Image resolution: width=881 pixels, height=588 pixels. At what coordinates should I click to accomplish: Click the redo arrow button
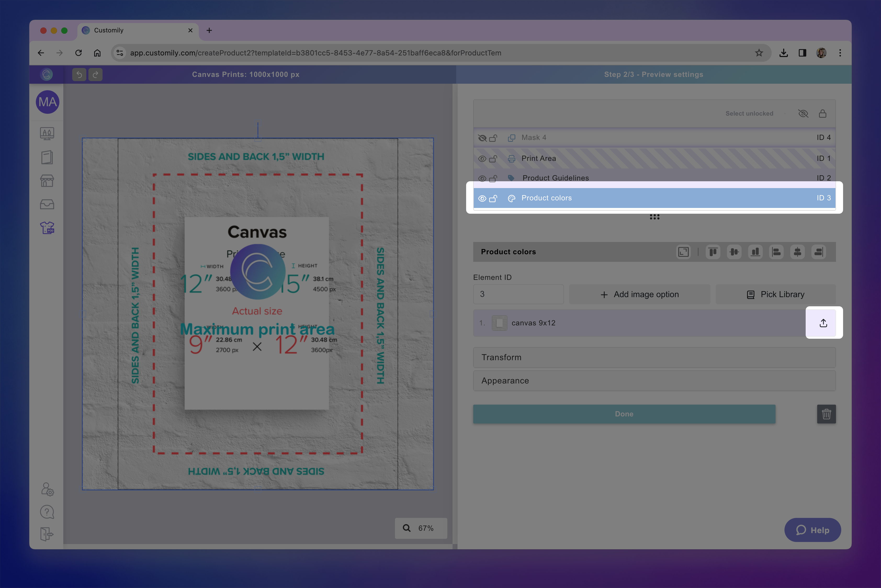click(96, 75)
